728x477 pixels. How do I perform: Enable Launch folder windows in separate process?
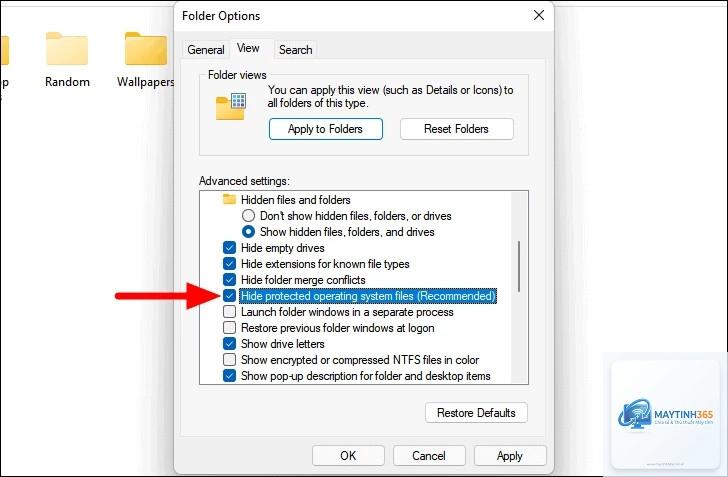pos(229,312)
